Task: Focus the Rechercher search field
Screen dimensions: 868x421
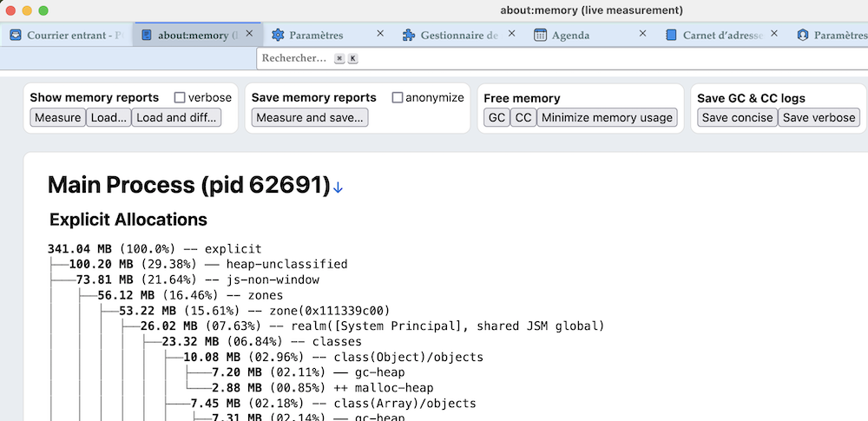Action: click(x=295, y=58)
